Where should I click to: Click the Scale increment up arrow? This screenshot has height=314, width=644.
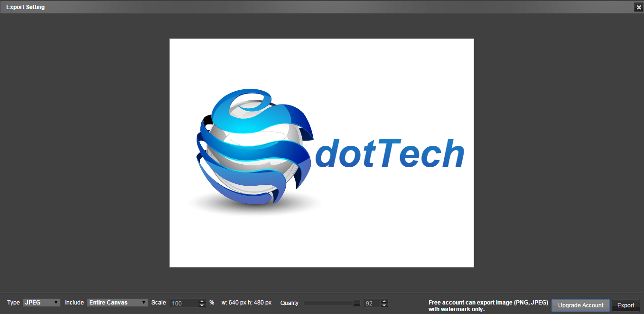[x=201, y=300]
